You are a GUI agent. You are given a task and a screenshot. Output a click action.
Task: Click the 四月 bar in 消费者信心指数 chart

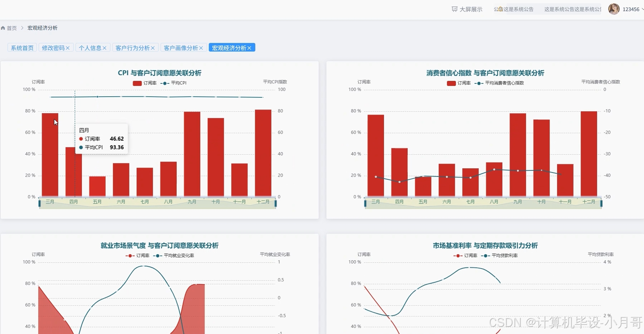399,173
